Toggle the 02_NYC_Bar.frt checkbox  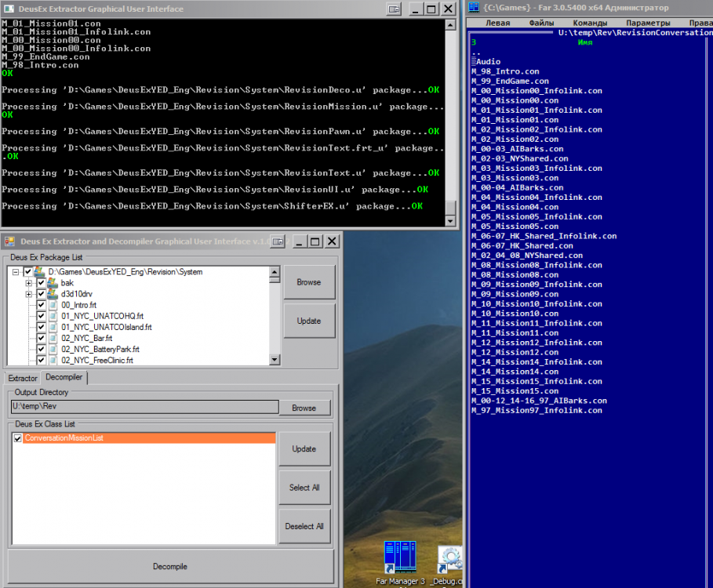[x=41, y=338]
